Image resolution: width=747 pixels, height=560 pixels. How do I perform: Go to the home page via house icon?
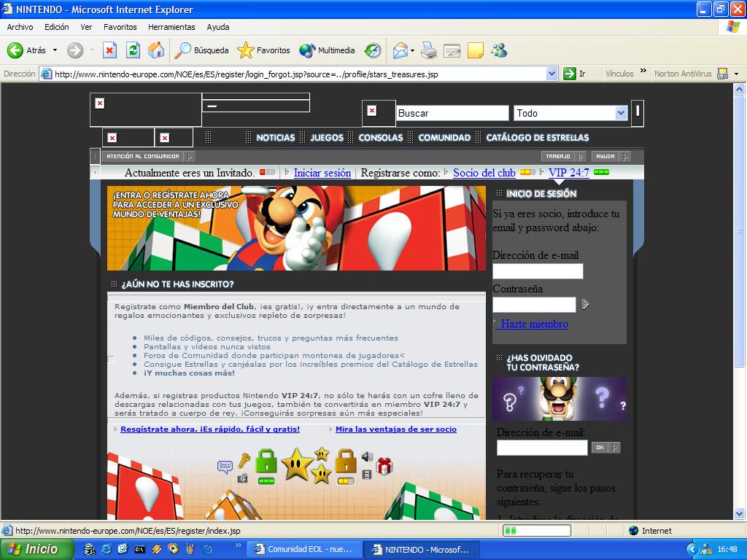coord(156,50)
